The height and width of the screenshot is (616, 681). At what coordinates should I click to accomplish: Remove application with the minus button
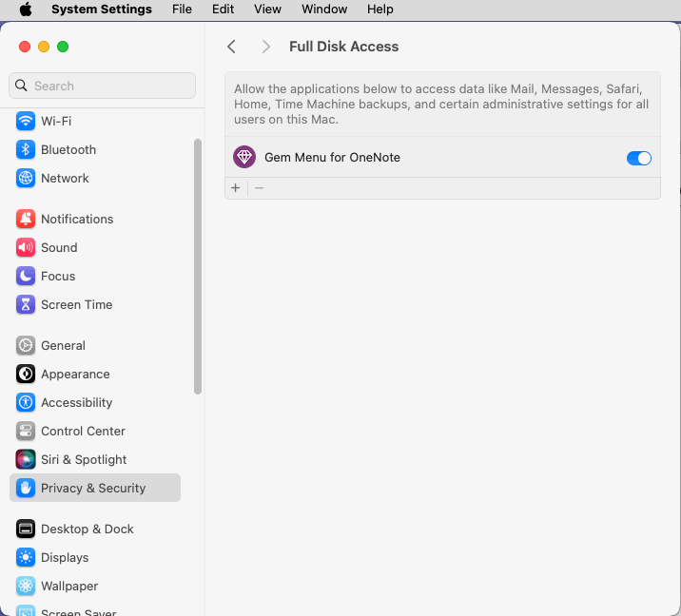260,188
